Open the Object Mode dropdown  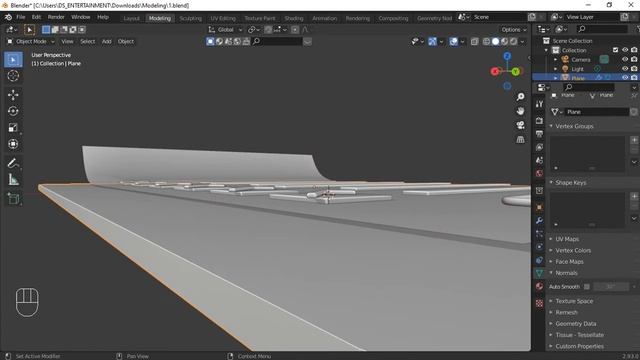click(x=31, y=41)
